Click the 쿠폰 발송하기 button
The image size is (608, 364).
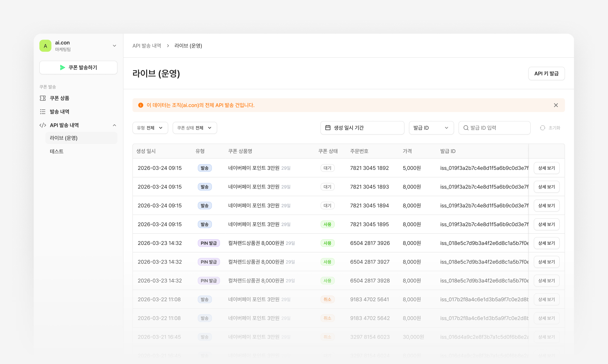point(78,67)
